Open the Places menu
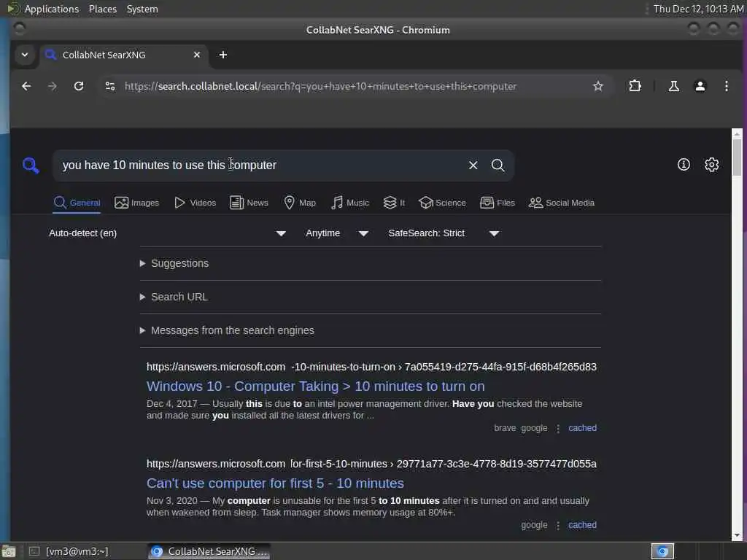Image resolution: width=747 pixels, height=560 pixels. (x=102, y=9)
